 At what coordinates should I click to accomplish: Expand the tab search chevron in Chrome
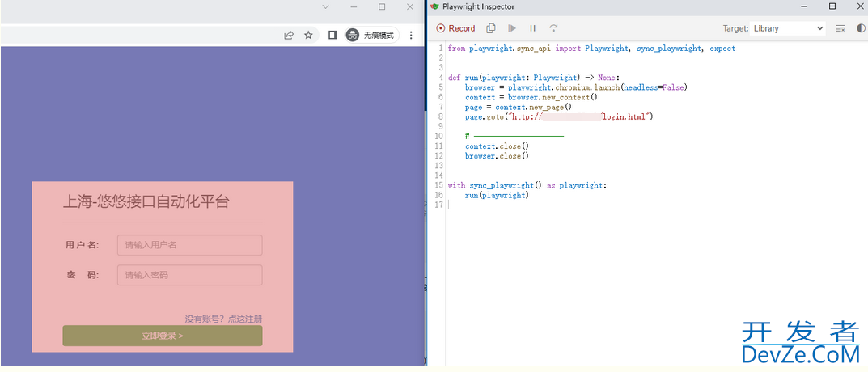326,6
